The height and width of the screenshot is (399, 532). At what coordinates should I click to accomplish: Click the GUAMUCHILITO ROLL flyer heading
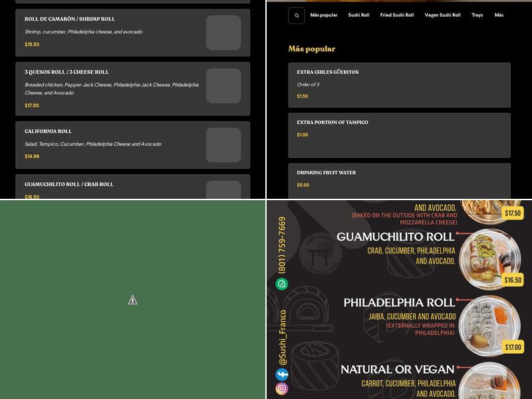(x=396, y=237)
